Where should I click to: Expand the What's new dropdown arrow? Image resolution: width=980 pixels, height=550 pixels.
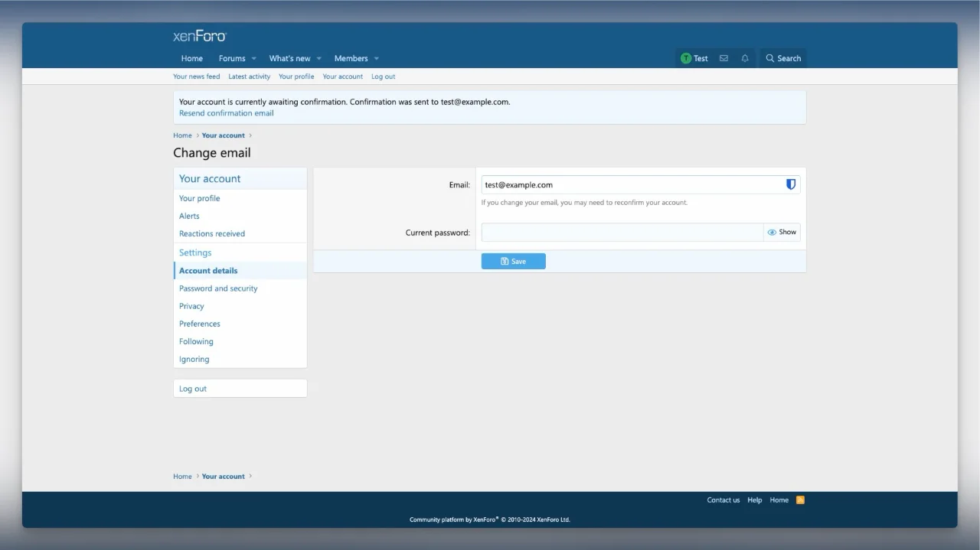pos(319,59)
